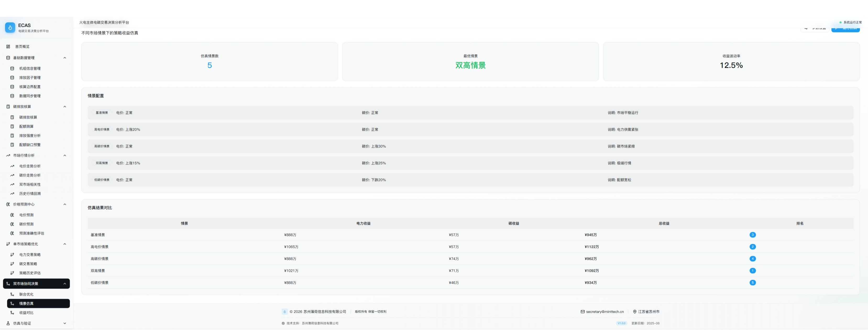The height and width of the screenshot is (330, 868).
Task: Click the database icon beside 机组信息管理
Action: (x=12, y=68)
